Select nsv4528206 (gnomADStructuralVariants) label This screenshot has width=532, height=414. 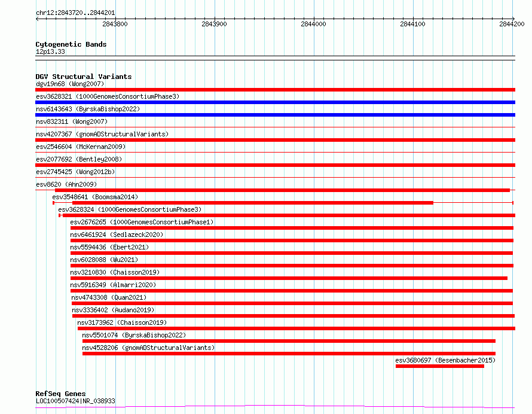[x=148, y=348]
